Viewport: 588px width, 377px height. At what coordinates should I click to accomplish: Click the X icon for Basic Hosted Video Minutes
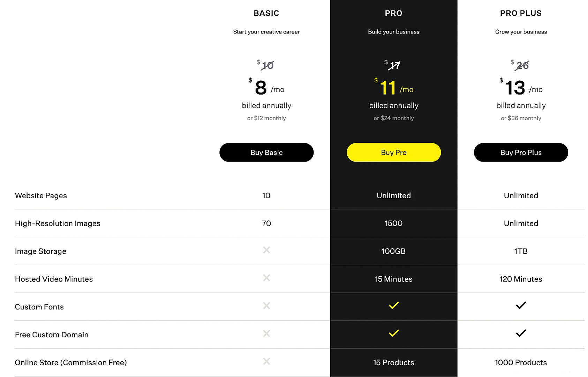point(266,278)
